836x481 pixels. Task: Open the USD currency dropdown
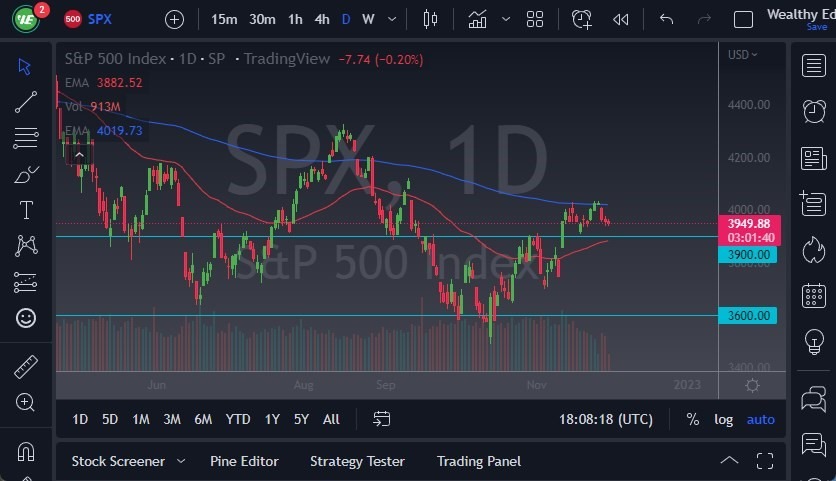pos(743,55)
